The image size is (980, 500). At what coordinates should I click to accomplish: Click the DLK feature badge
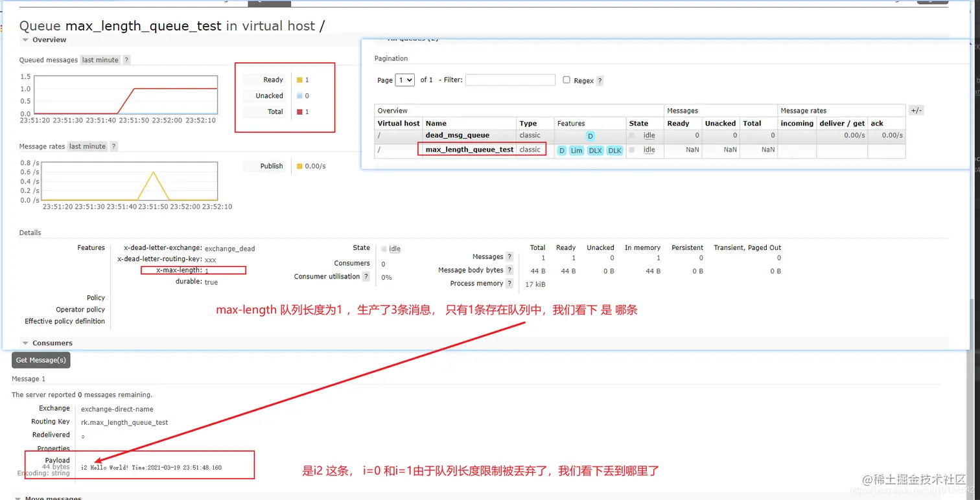click(x=614, y=151)
